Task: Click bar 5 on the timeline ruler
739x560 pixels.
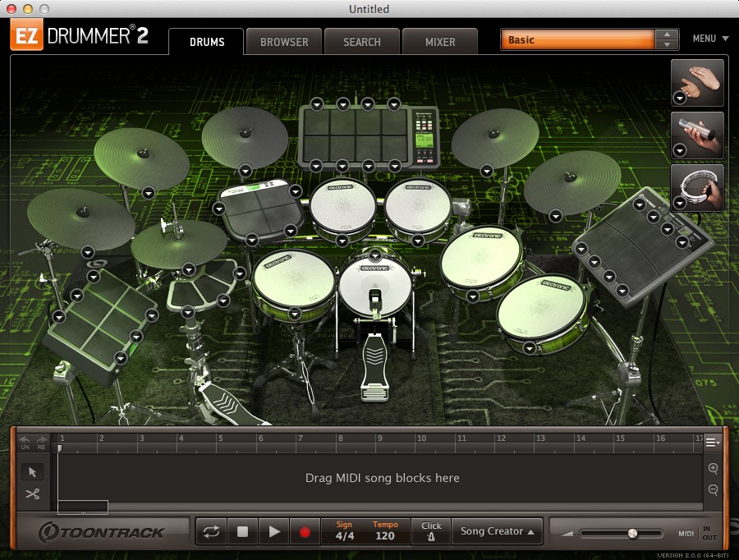Action: (x=220, y=438)
